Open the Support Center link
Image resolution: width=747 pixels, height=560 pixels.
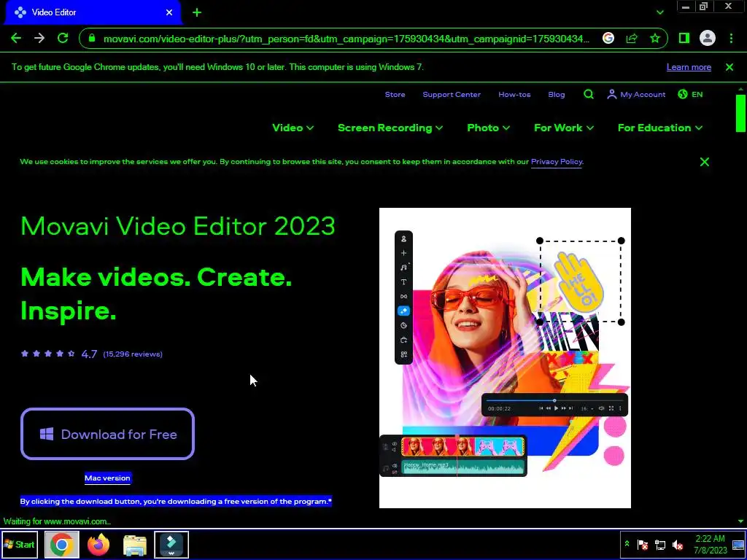[x=452, y=94]
